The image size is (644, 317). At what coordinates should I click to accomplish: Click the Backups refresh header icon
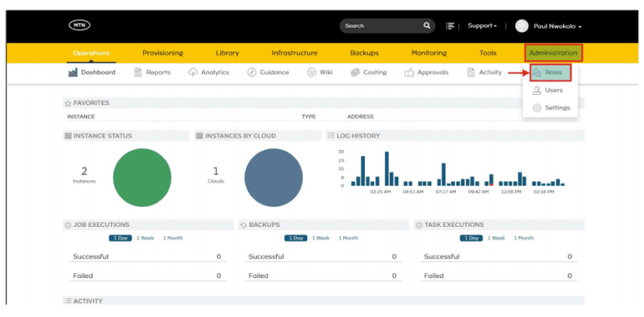[x=243, y=225]
